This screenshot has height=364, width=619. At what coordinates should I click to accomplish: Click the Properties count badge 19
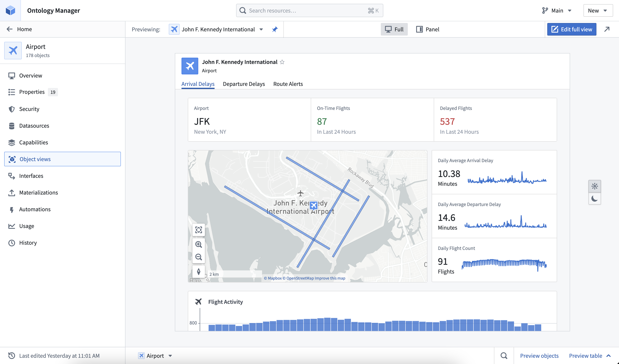coord(53,92)
